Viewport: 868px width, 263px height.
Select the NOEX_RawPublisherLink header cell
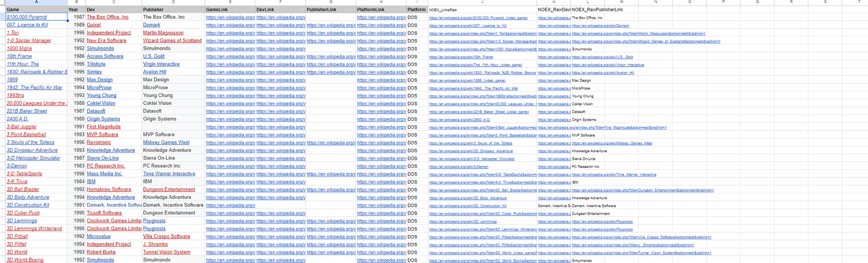coord(588,10)
